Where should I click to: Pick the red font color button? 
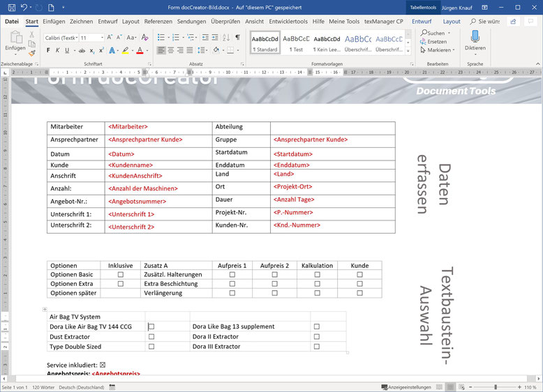140,50
